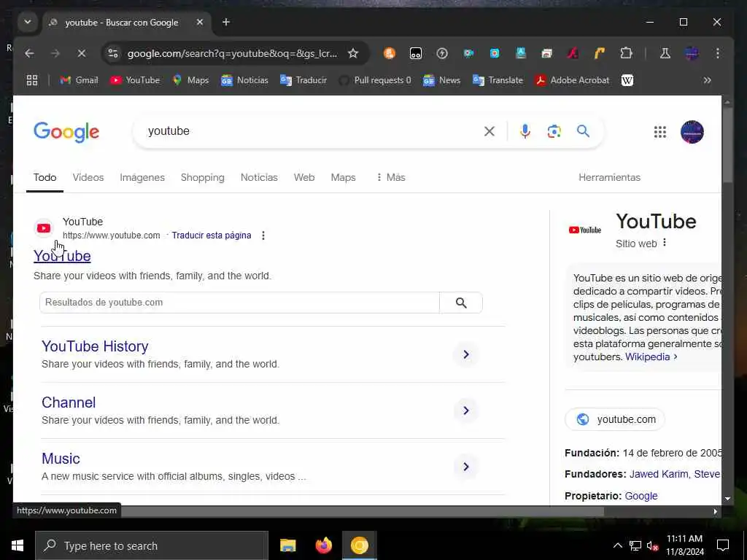Open the Extensions puzzle piece menu

coord(626,53)
